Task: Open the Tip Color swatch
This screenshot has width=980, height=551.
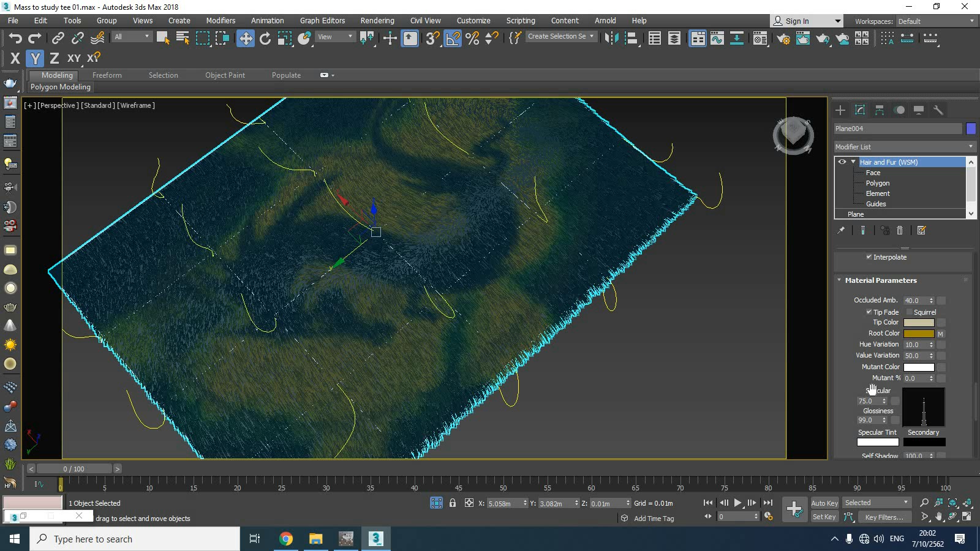Action: coord(919,323)
